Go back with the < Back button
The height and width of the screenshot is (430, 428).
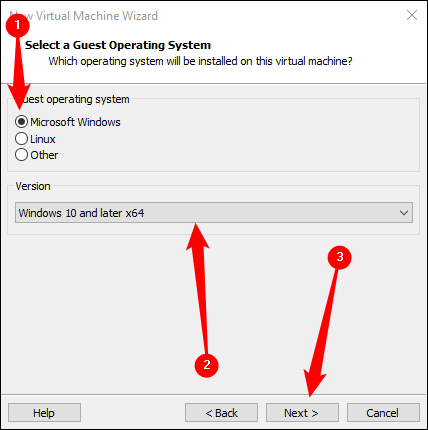221,413
